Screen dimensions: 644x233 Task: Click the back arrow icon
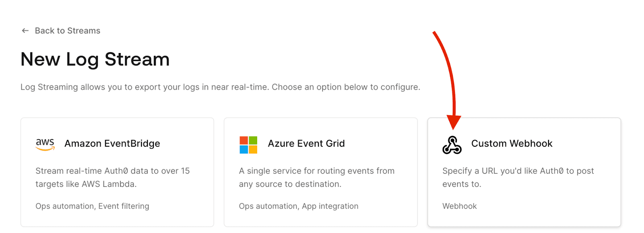tap(25, 31)
